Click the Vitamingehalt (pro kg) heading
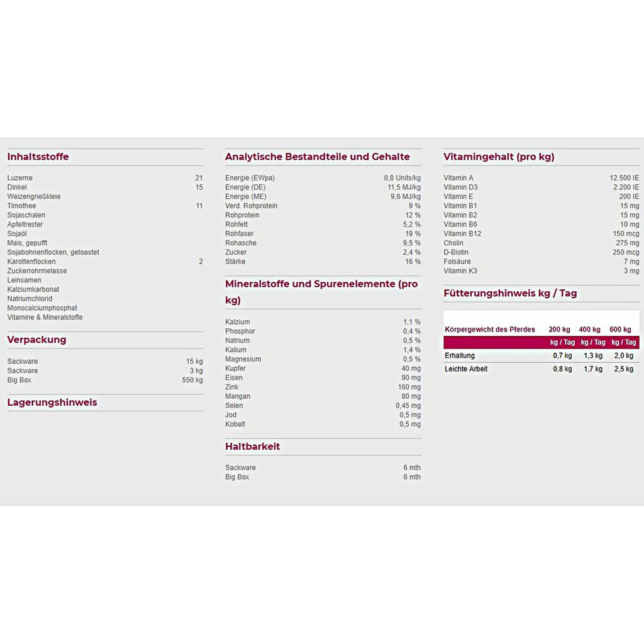Image resolution: width=644 pixels, height=644 pixels. (x=499, y=157)
